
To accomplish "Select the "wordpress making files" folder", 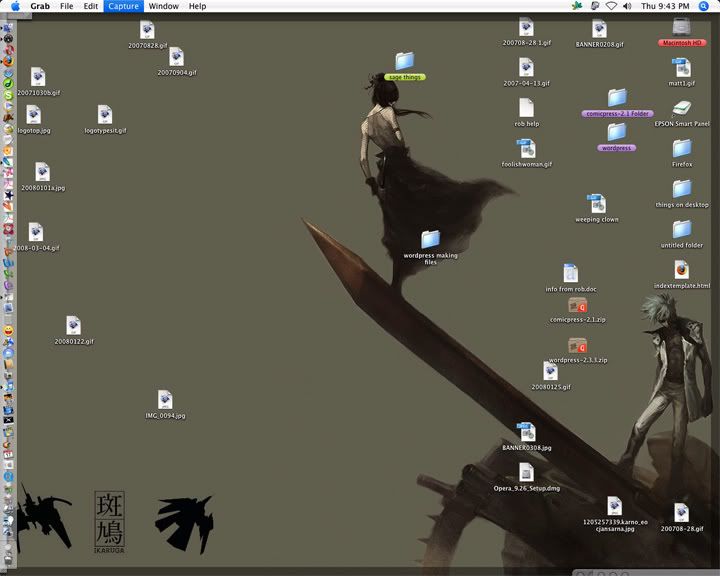I will tap(431, 239).
